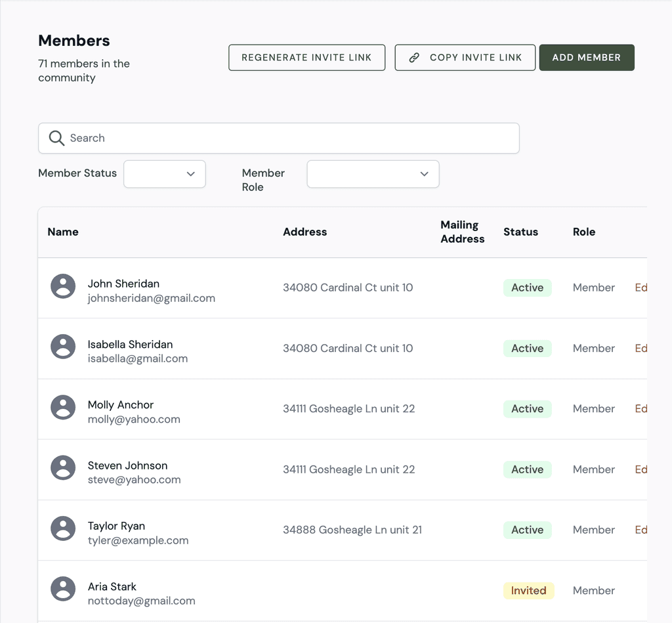Screen dimensions: 672x623
Task: Click Isabella Sheridan's Active status badge
Action: 528,348
